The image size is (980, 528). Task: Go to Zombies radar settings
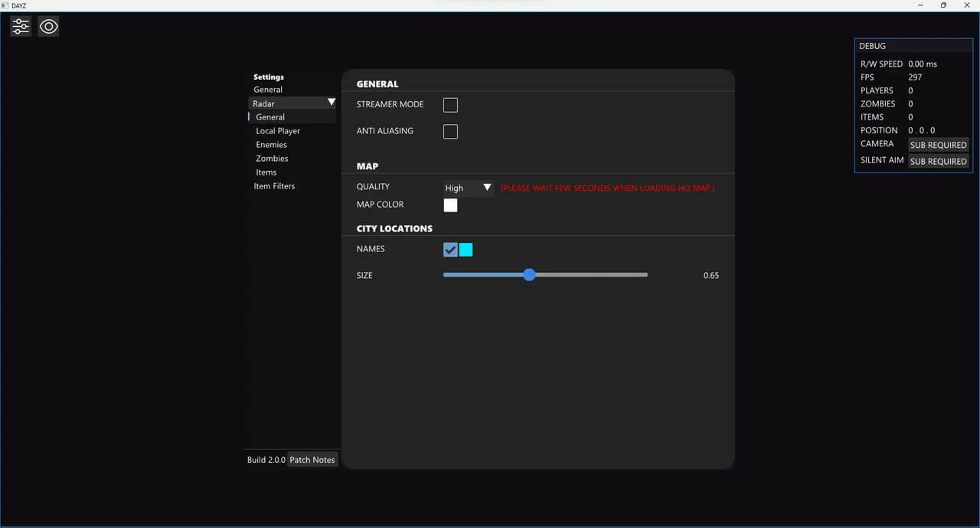[272, 159]
